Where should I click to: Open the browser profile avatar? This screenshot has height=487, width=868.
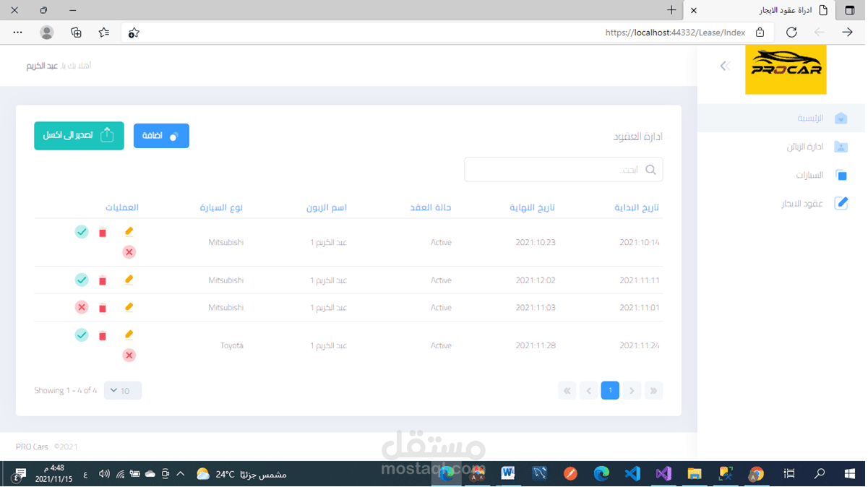point(47,33)
